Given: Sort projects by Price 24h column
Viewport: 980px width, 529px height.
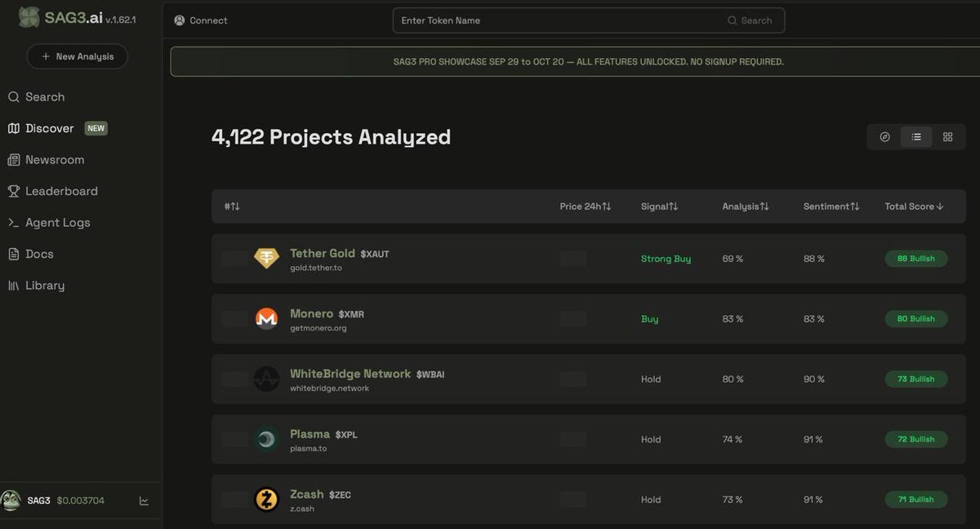Looking at the screenshot, I should (x=585, y=207).
